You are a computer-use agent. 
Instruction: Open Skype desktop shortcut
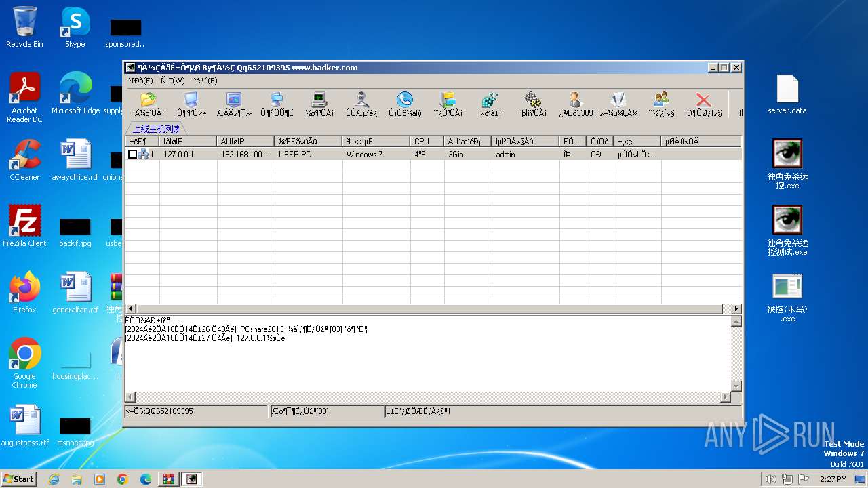pyautogui.click(x=75, y=27)
